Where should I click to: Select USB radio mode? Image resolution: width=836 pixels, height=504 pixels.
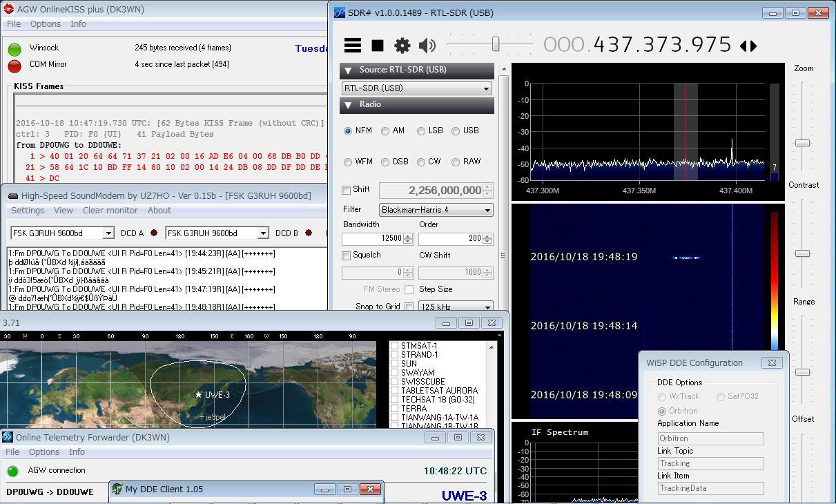click(x=456, y=131)
